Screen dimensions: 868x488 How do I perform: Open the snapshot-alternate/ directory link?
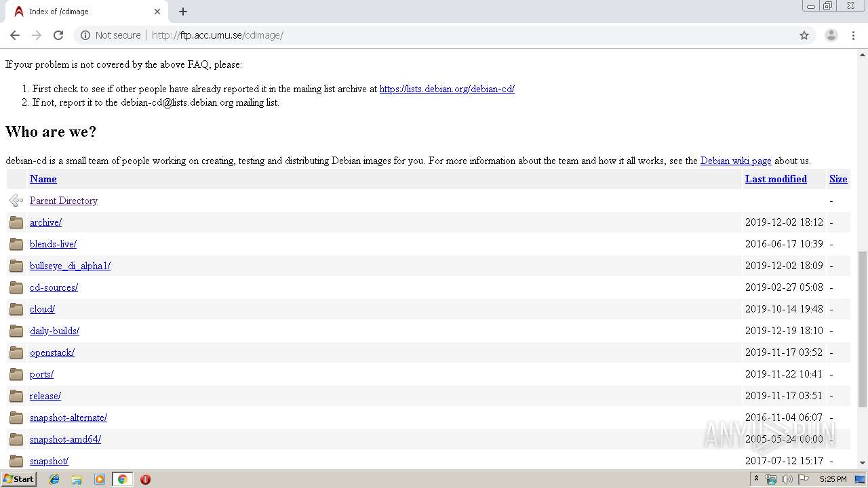click(x=68, y=418)
